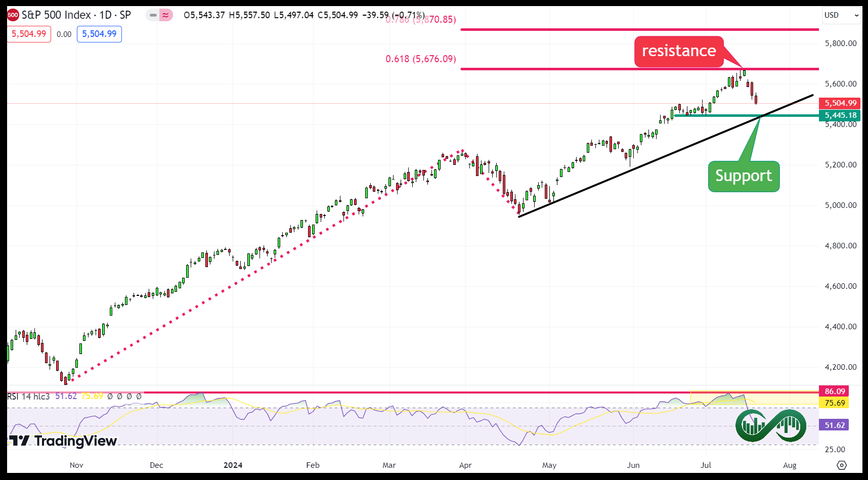Viewport: 868px width, 480px height.
Task: Click the 25.00 RSI scale label
Action: click(x=835, y=450)
